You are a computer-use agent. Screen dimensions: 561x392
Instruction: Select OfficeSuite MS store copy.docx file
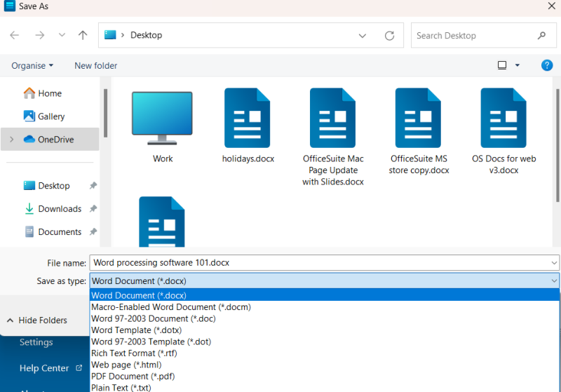(x=419, y=119)
